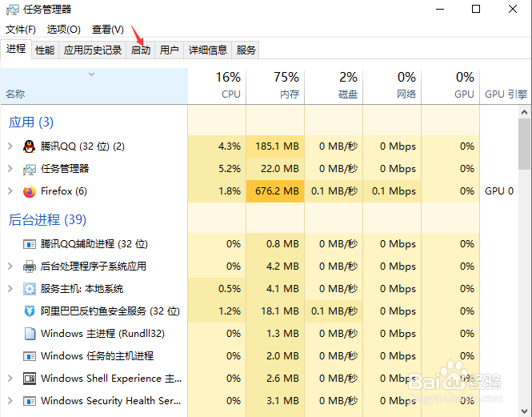Select the 腾讯QQ辅助进程 (32 位) row name
The height and width of the screenshot is (417, 532).
[94, 244]
